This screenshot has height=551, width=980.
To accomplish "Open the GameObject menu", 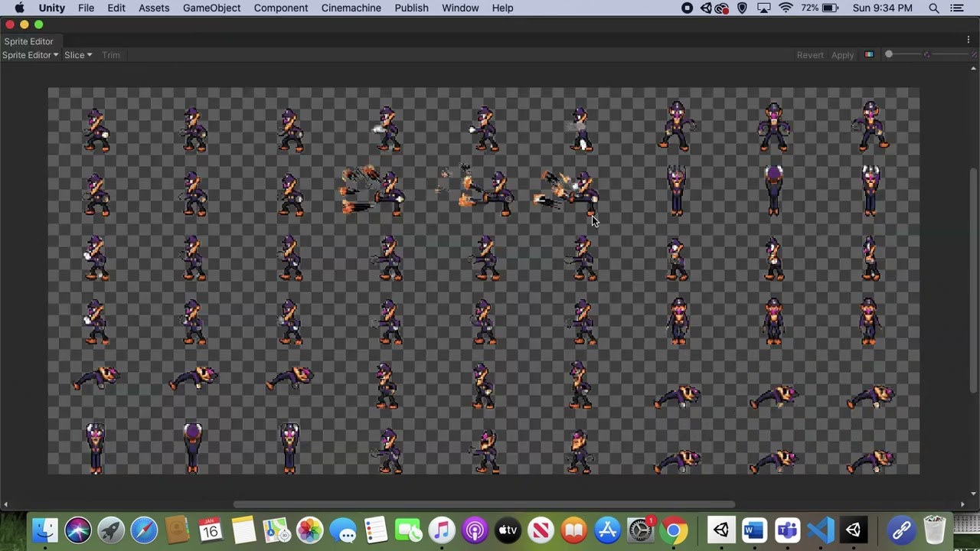I will [x=211, y=8].
